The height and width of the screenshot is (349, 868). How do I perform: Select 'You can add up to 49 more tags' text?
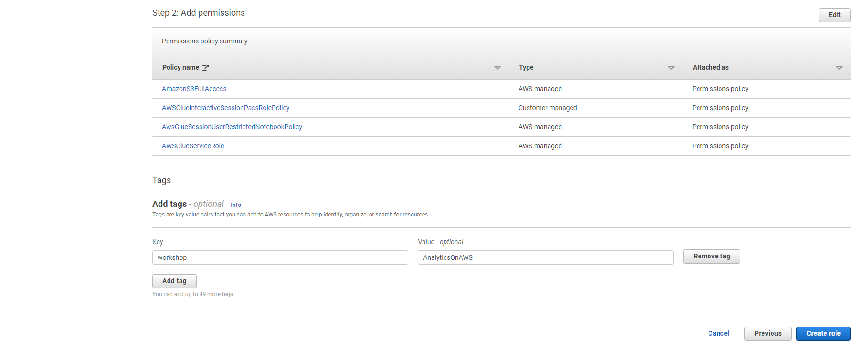[x=193, y=294]
